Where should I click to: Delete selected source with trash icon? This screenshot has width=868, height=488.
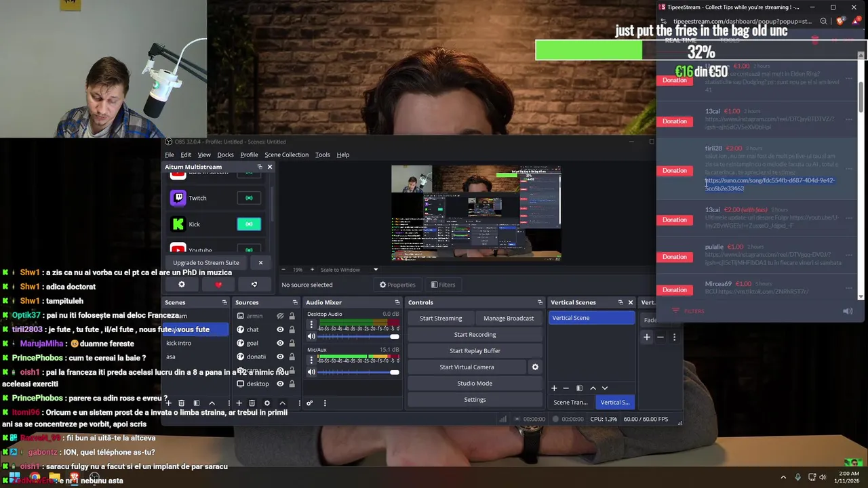pyautogui.click(x=252, y=403)
